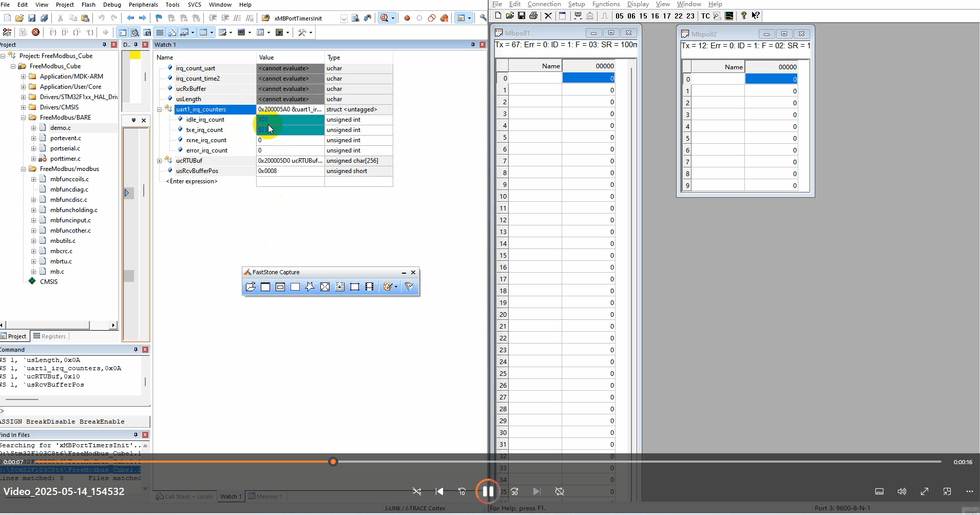
Task: Open Peripherals menu in Keil
Action: tap(143, 5)
